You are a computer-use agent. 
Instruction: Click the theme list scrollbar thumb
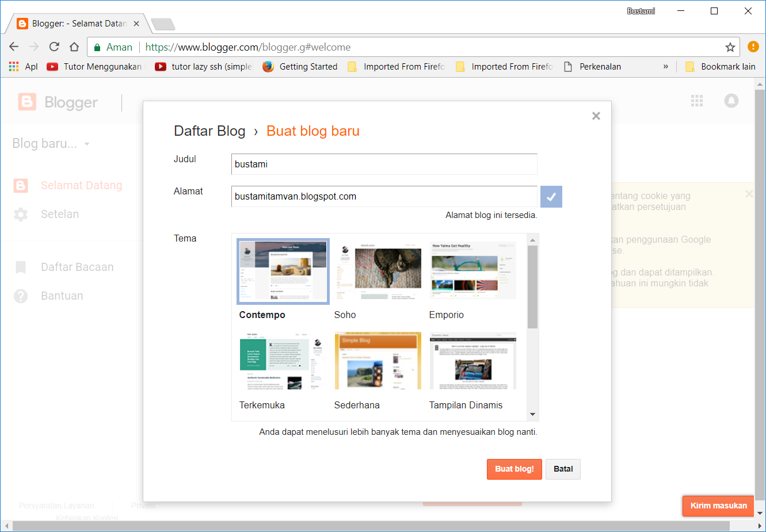click(532, 287)
